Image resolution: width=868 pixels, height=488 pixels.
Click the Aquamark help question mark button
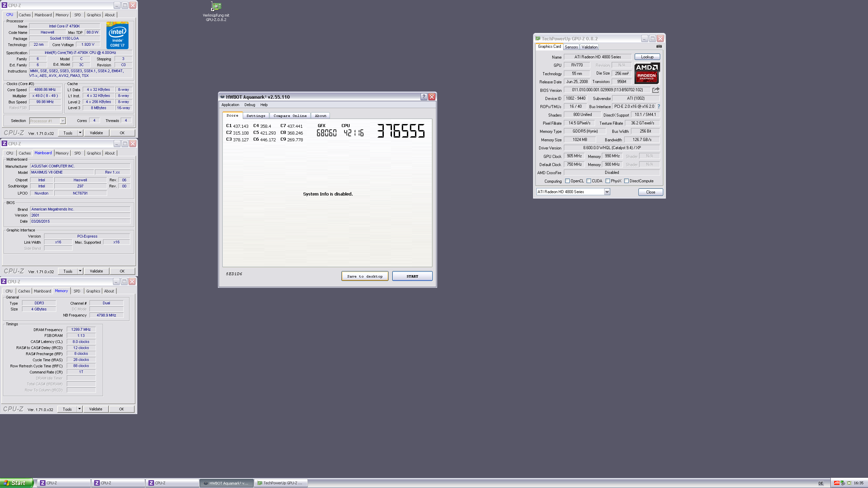(423, 97)
